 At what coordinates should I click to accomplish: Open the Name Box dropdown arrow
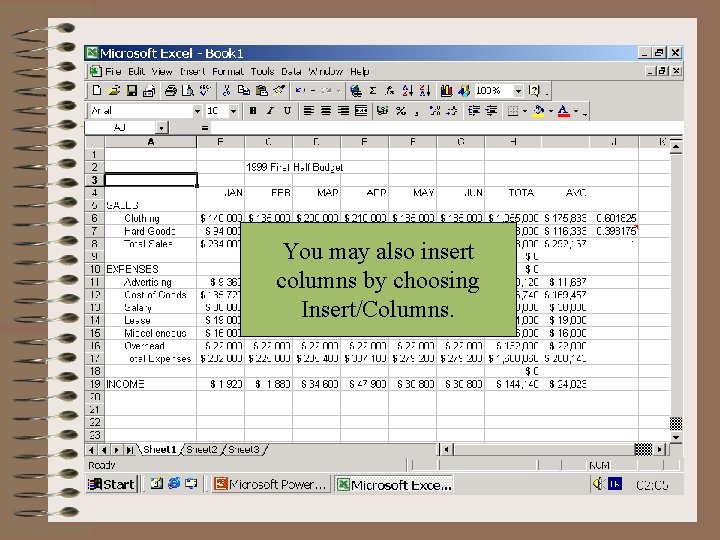coord(161,128)
